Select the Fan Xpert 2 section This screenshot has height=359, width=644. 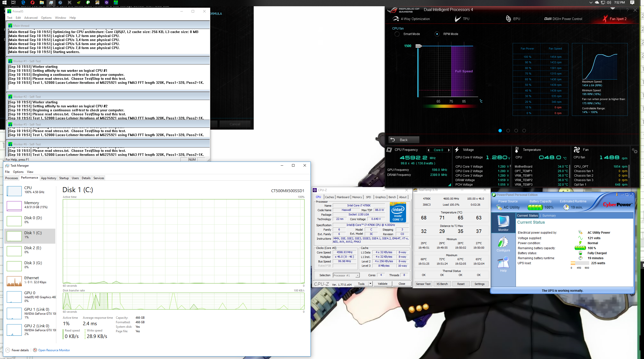click(x=614, y=19)
